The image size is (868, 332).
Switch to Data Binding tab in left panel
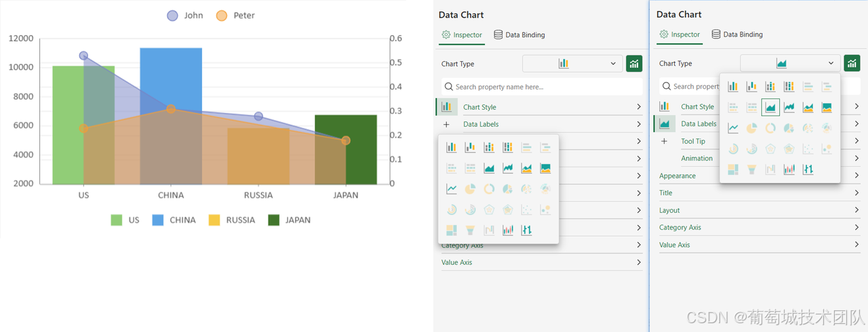pyautogui.click(x=519, y=35)
